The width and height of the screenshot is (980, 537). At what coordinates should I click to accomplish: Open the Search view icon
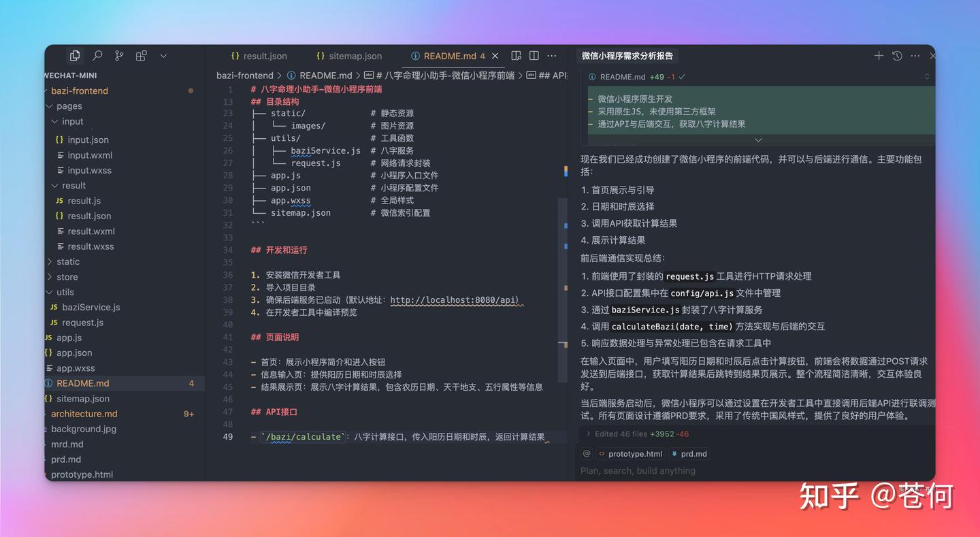[x=97, y=56]
